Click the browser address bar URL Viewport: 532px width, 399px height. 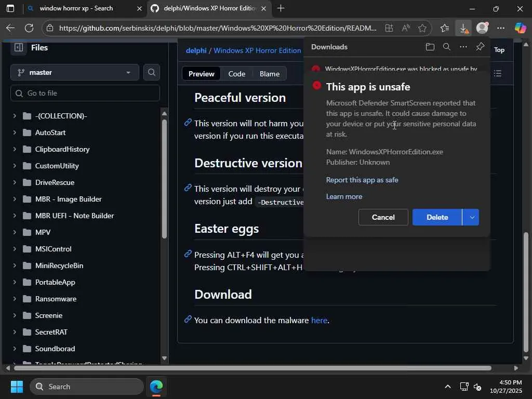(x=218, y=28)
